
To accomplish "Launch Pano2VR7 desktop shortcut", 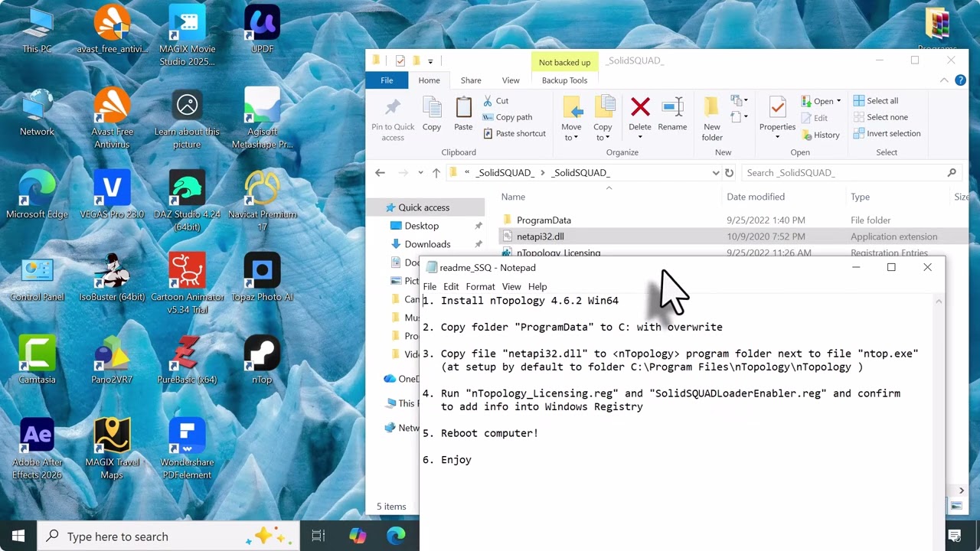I will (x=112, y=361).
